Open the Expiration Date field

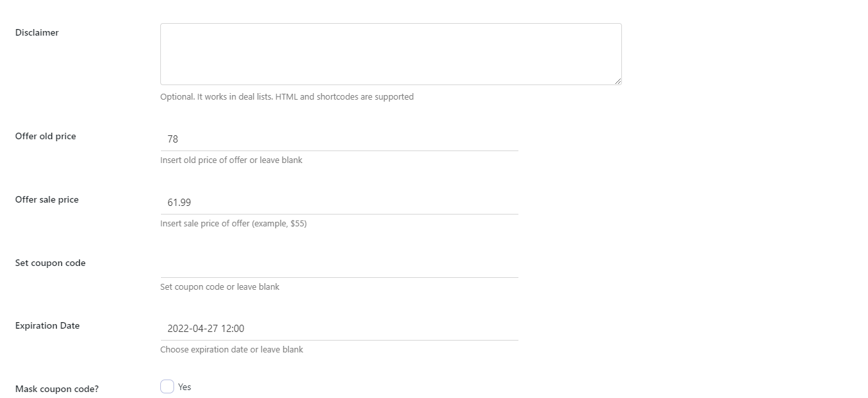click(339, 329)
